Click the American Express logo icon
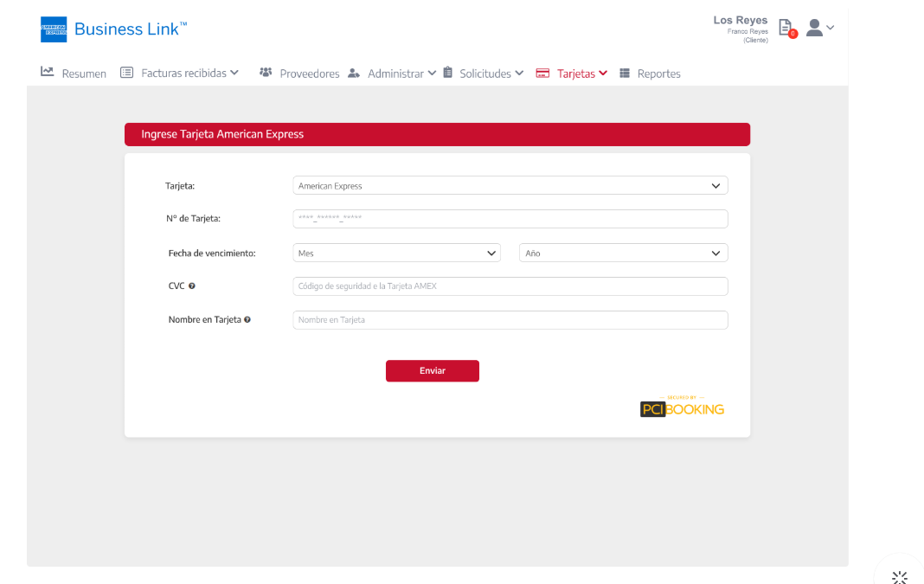The height and width of the screenshot is (584, 924). pos(54,29)
